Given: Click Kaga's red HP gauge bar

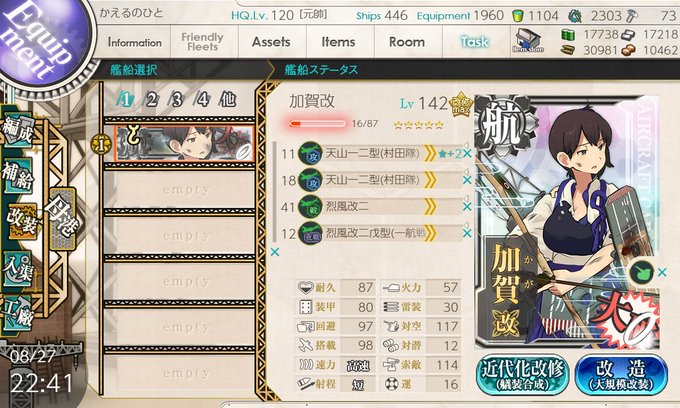Looking at the screenshot, I should [317, 124].
